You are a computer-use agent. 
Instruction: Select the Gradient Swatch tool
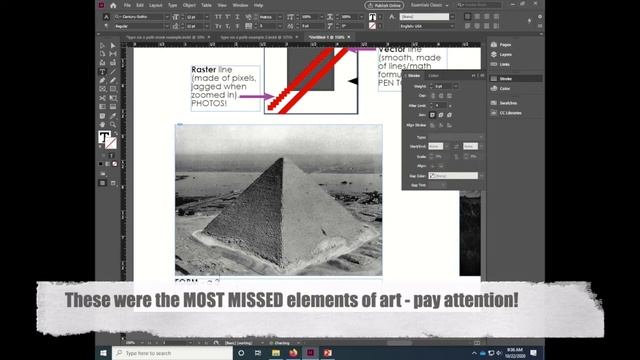(x=102, y=107)
